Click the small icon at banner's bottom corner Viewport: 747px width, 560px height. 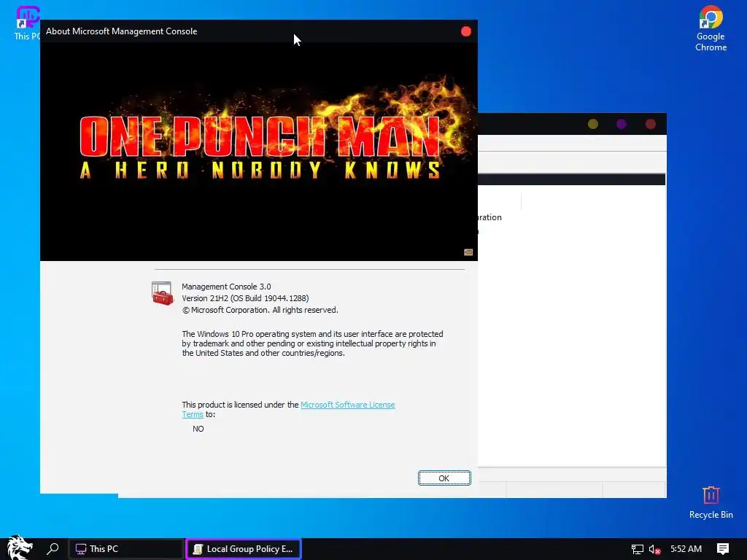pyautogui.click(x=468, y=252)
